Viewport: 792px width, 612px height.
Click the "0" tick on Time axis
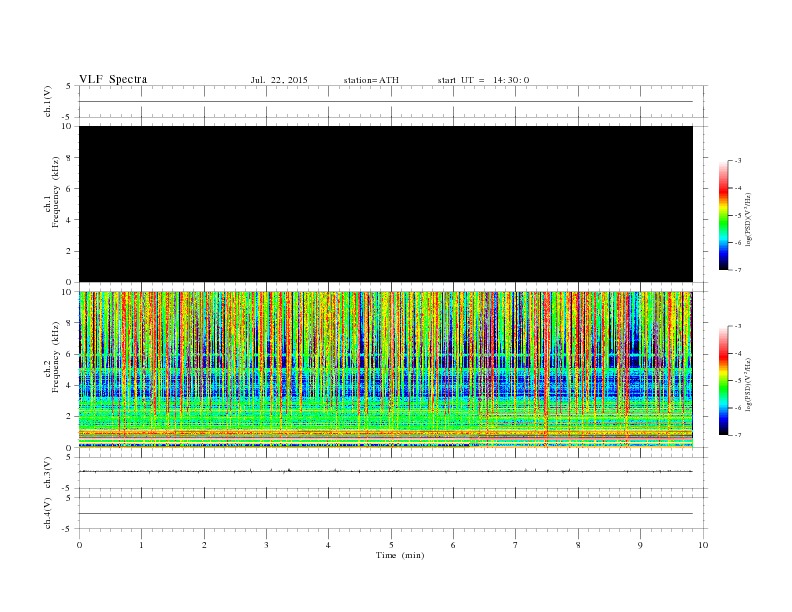(79, 545)
